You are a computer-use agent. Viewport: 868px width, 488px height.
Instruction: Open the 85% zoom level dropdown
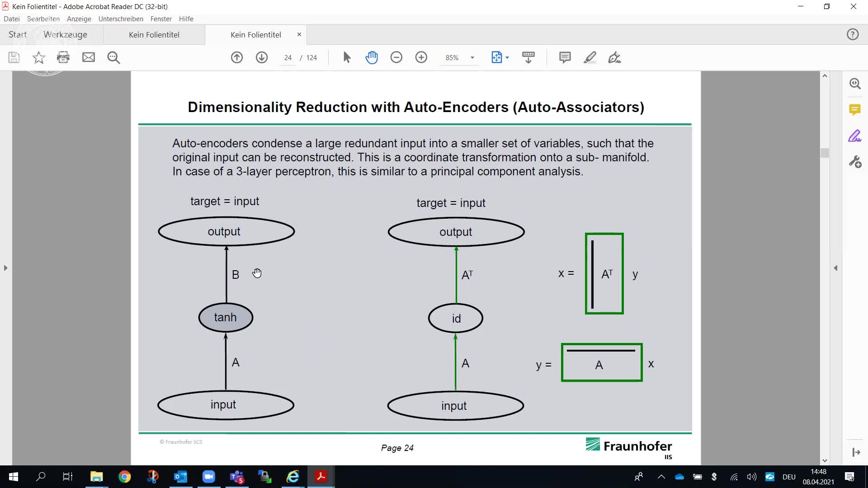[472, 58]
